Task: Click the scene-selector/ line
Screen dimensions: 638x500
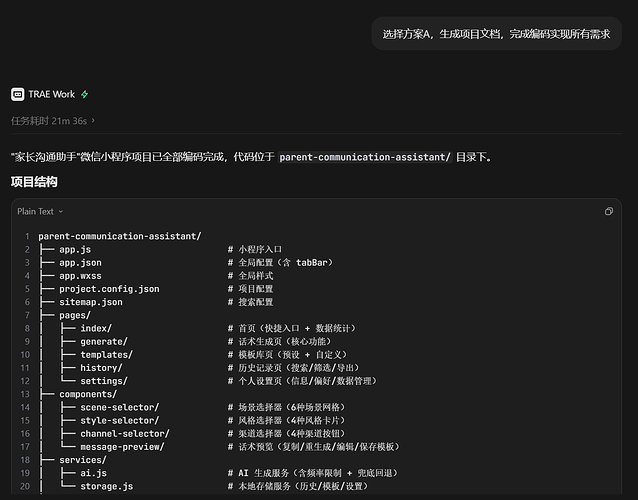Action: coord(120,407)
